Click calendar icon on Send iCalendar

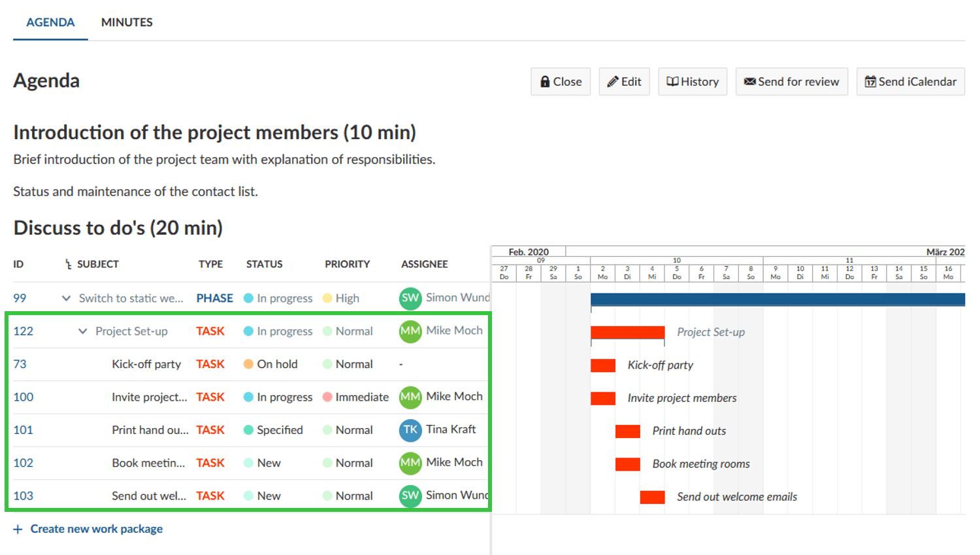870,82
